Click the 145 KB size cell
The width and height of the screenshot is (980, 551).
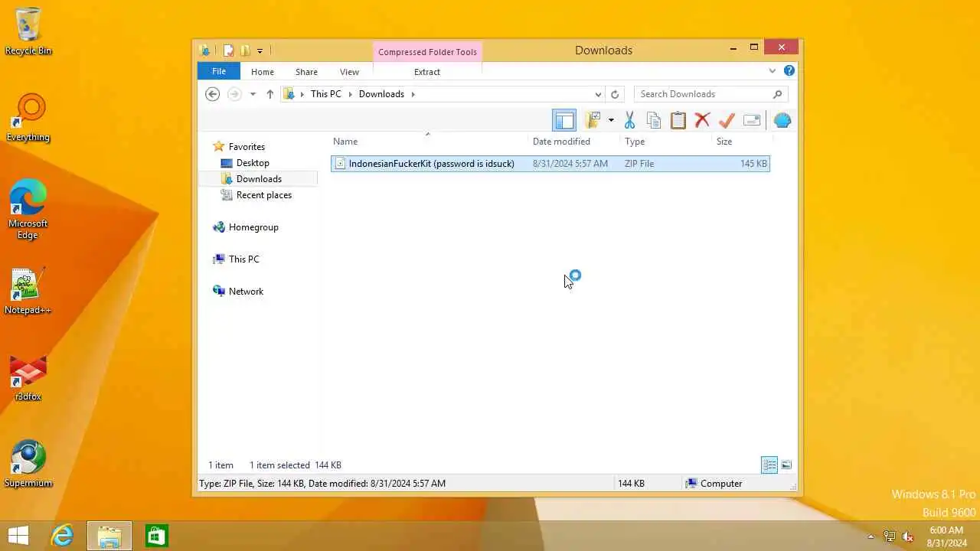[x=753, y=163]
